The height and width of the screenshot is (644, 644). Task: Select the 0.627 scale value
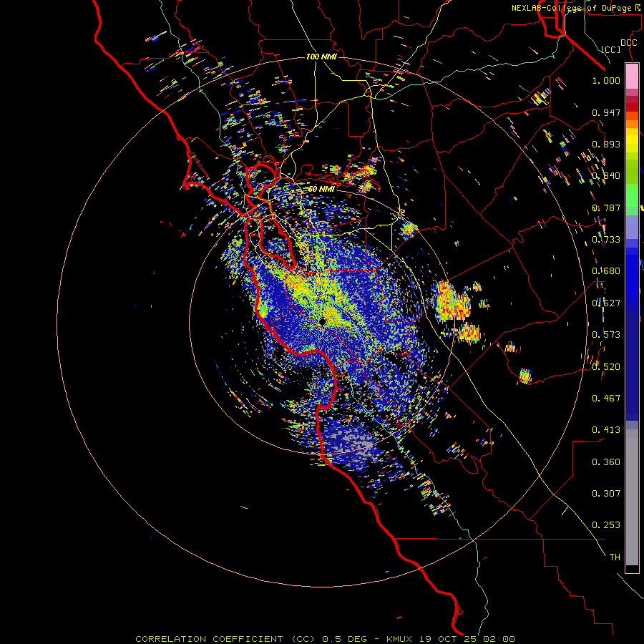click(606, 303)
